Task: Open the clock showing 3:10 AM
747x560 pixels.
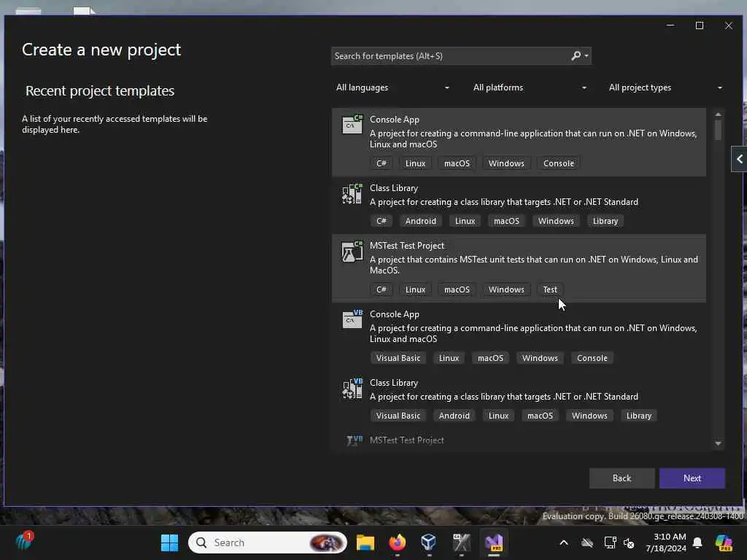Action: (x=665, y=542)
